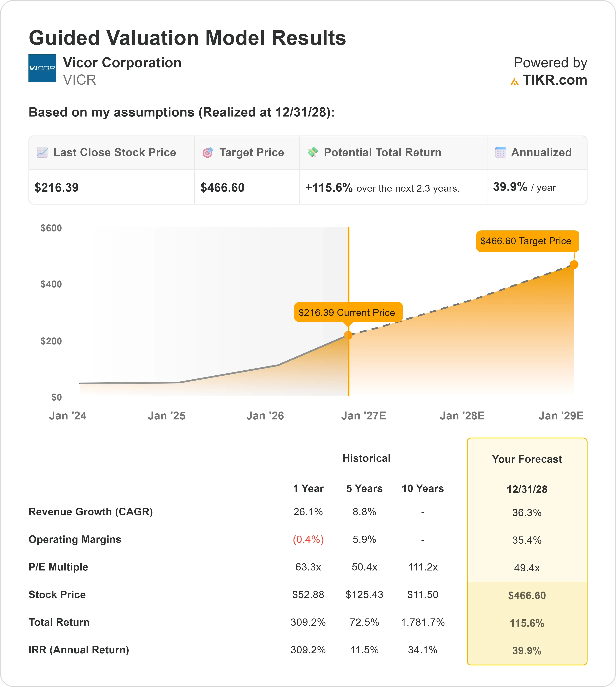Click the chart icon beside Last Close Stock Price

42,152
